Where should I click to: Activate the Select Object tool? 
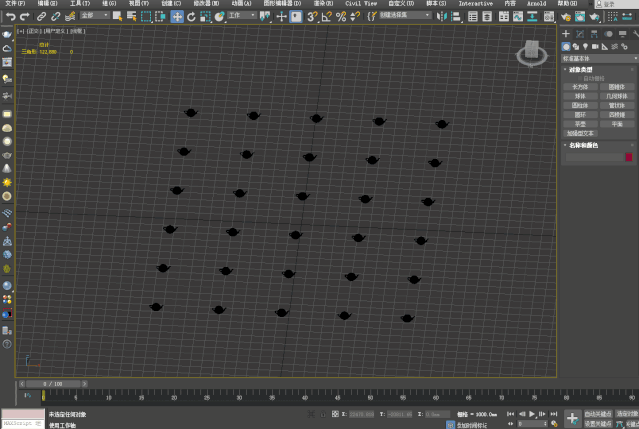tap(117, 16)
